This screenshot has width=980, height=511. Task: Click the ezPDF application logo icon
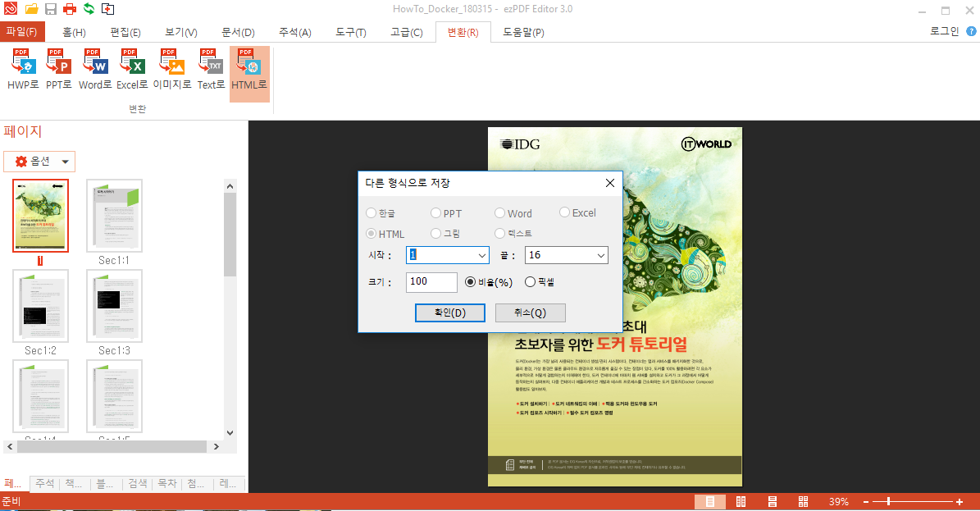click(11, 9)
